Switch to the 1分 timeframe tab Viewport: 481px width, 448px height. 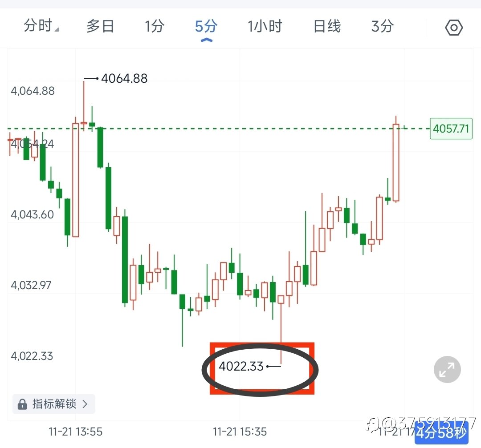click(x=154, y=26)
